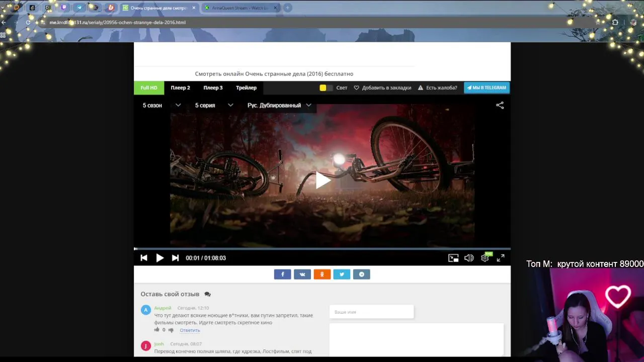Open the apps grid below the back arrow
Screen dimensions: 644x362
3,35
